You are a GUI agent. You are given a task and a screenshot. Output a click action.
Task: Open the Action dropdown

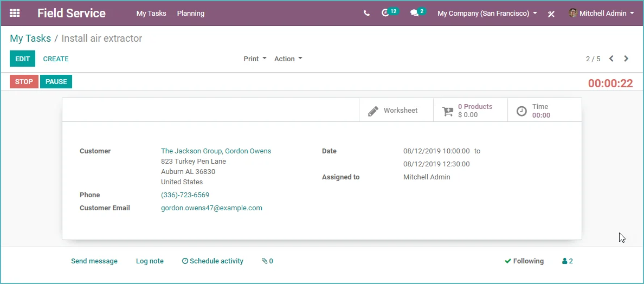(288, 59)
